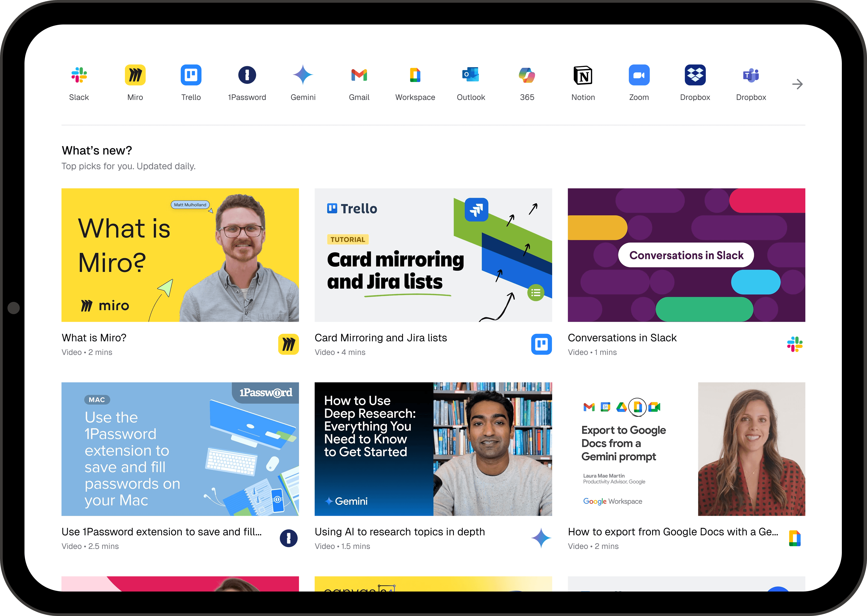Open the 'Using AI to research topics in depth' title
The height and width of the screenshot is (616, 867).
400,532
